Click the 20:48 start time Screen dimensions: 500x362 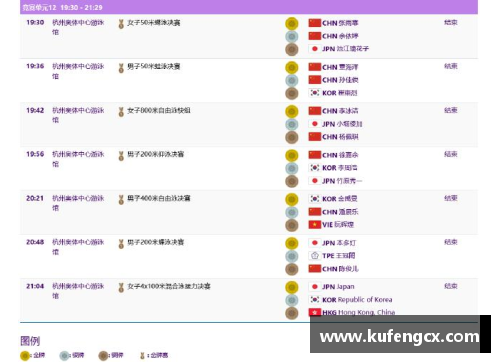point(35,242)
